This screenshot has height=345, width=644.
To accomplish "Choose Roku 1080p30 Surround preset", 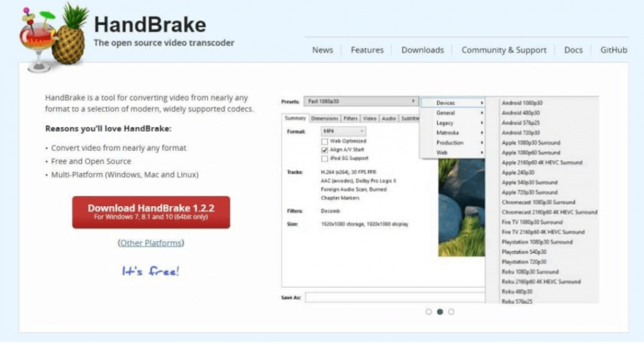I will click(530, 271).
